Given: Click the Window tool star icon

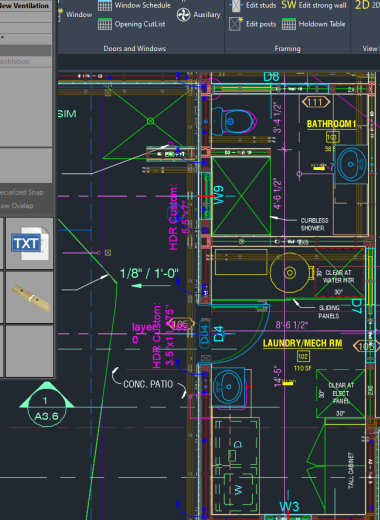Looking at the screenshot, I should [60, 15].
